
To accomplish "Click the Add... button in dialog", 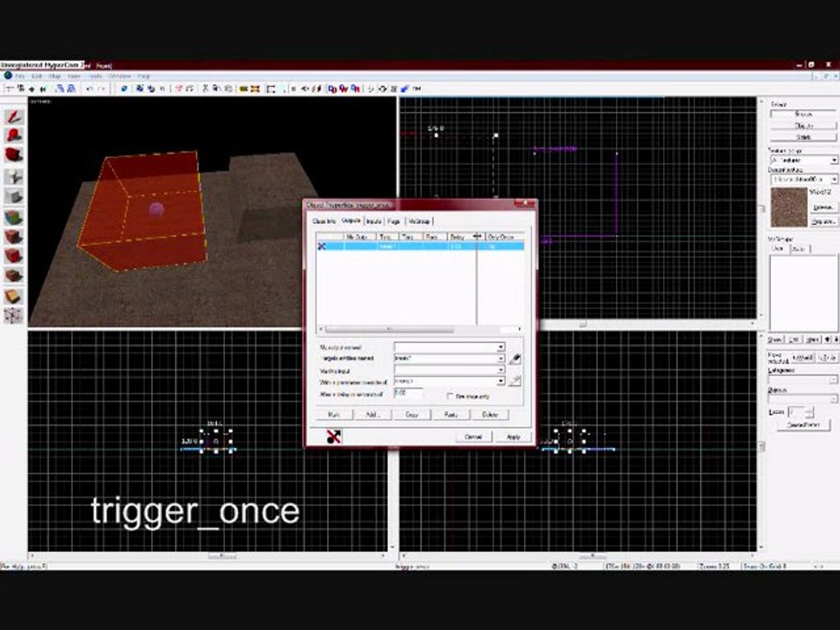I will 373,415.
